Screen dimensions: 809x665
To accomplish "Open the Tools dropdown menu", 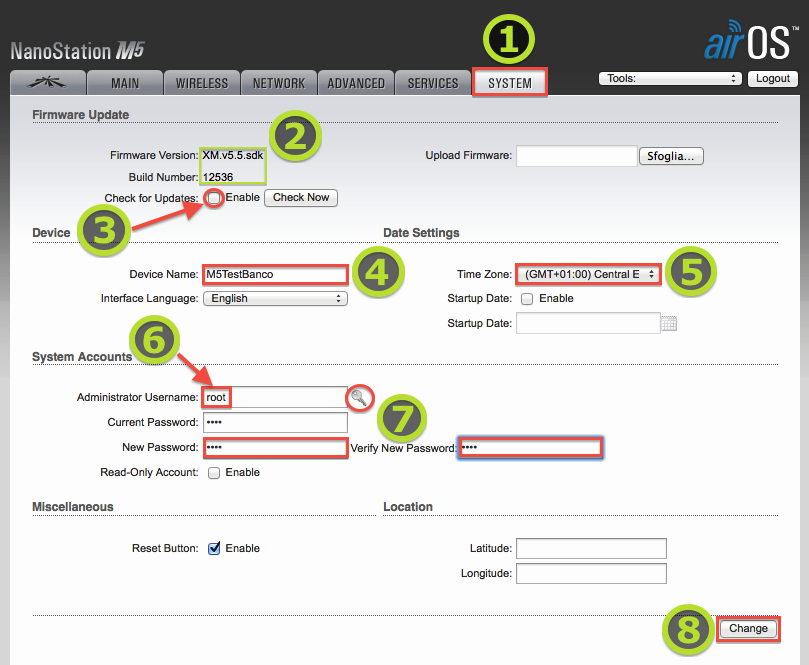I will [x=670, y=79].
